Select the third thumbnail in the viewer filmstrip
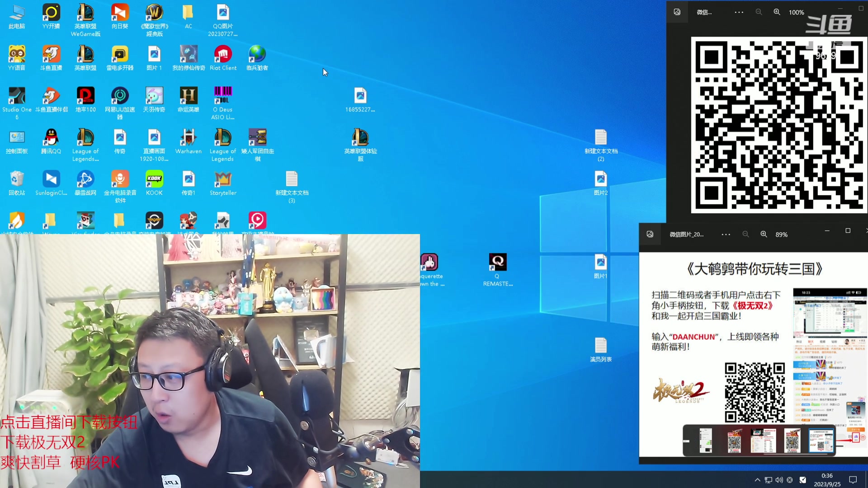The width and height of the screenshot is (868, 488). coord(763,440)
